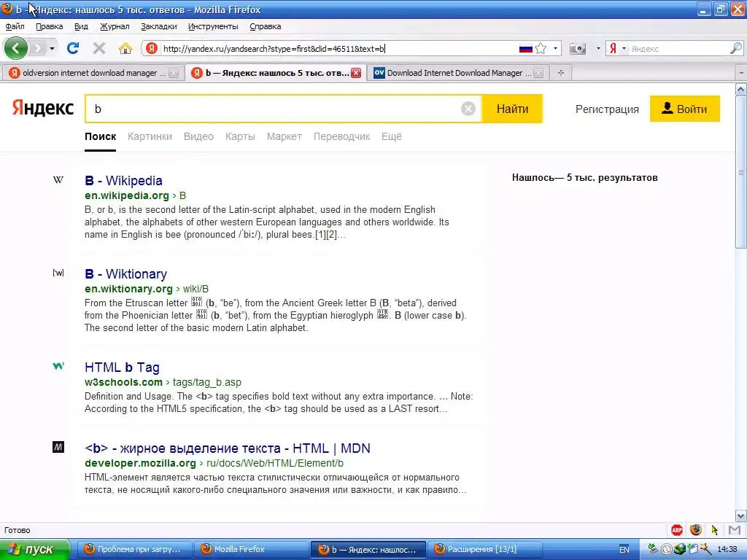Go back with the green Back arrow
This screenshot has width=747, height=560.
tap(16, 48)
